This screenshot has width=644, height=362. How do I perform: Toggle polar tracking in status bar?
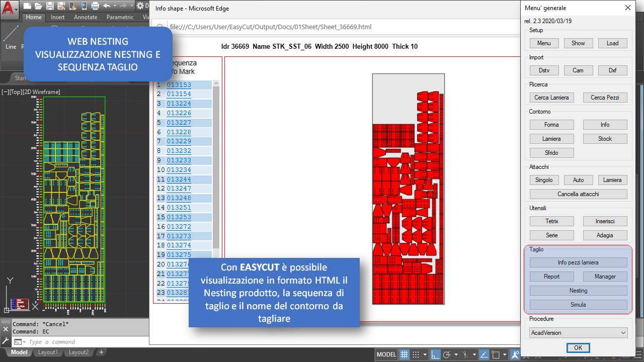pyautogui.click(x=447, y=354)
